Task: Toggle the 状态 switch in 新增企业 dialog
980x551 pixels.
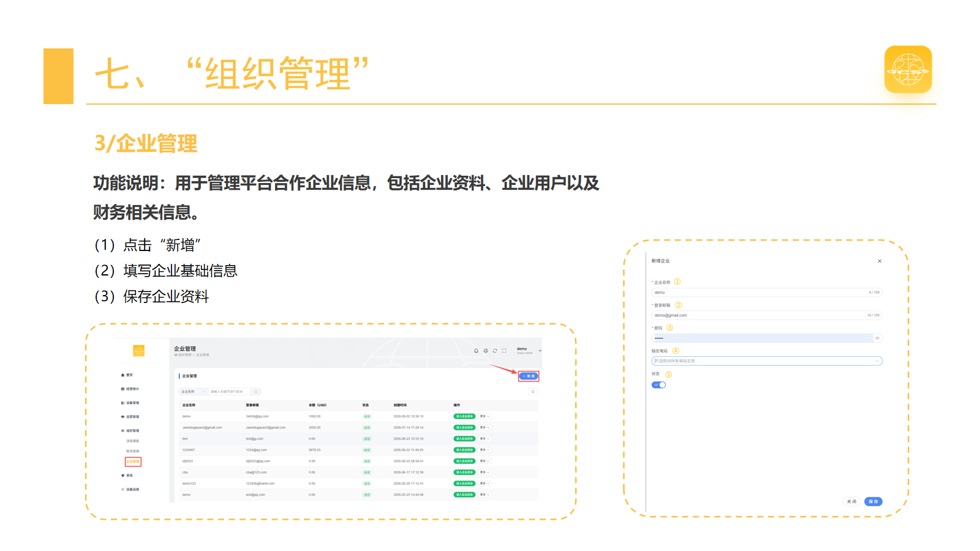Action: coord(658,385)
